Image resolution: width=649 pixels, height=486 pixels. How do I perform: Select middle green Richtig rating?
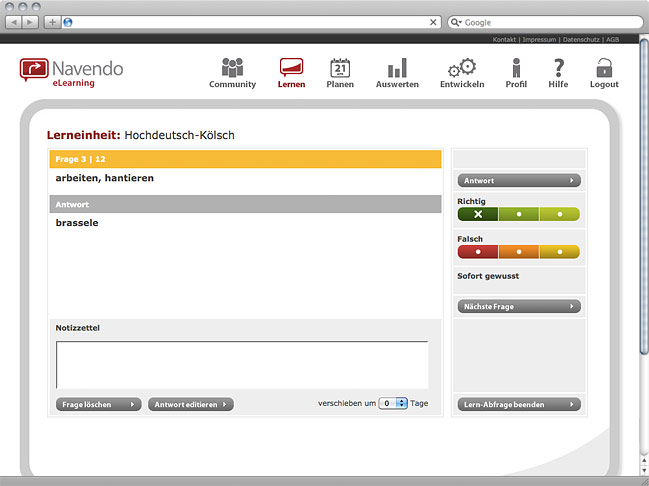click(x=519, y=214)
